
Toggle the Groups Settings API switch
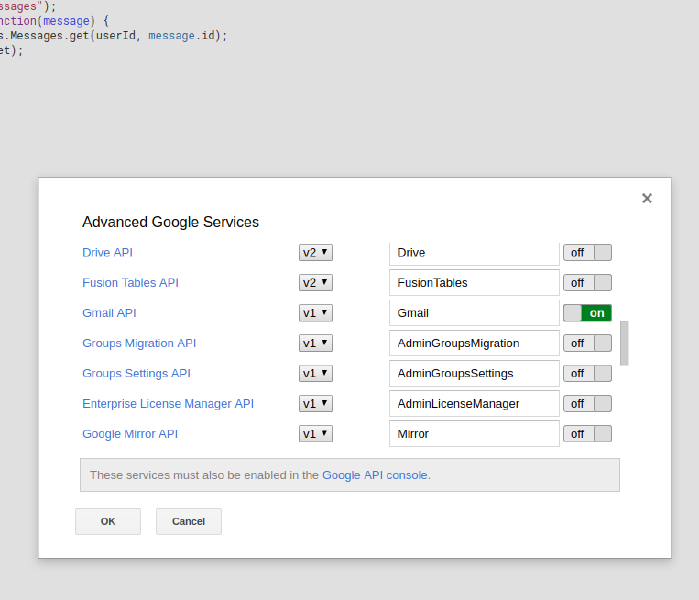pos(587,373)
